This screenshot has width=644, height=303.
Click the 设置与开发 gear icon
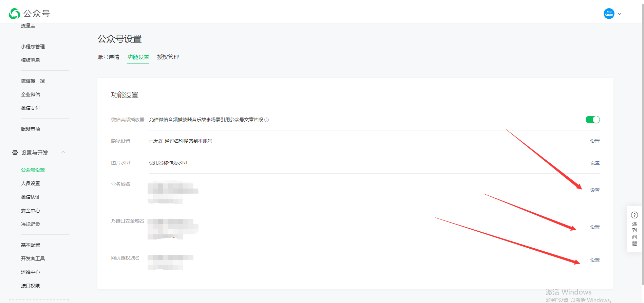pos(15,153)
